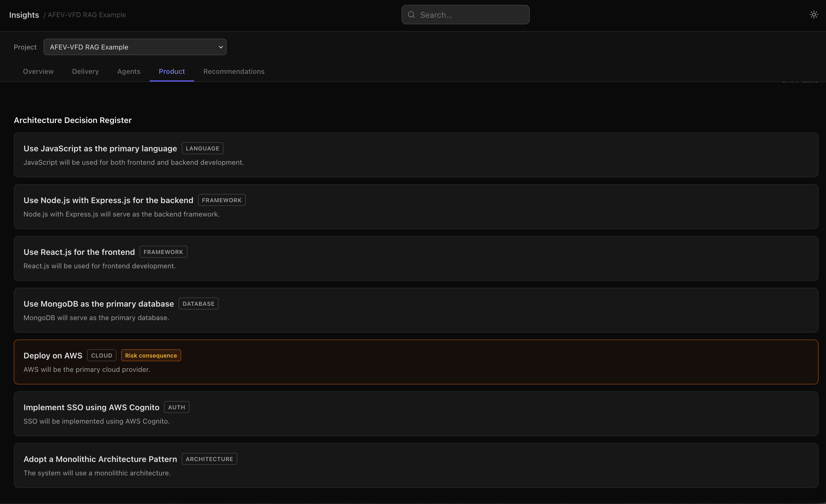Image resolution: width=826 pixels, height=504 pixels.
Task: Open the Use JavaScript as the primary language card
Action: [x=416, y=155]
